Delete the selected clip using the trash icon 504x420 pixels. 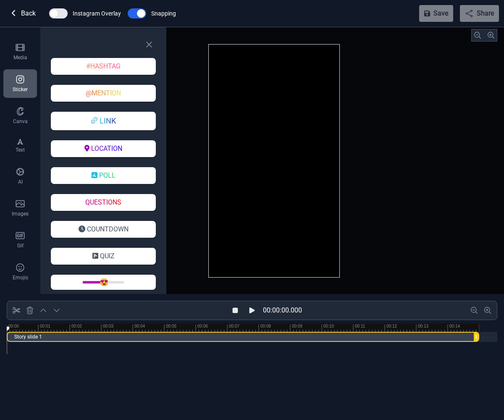click(29, 310)
